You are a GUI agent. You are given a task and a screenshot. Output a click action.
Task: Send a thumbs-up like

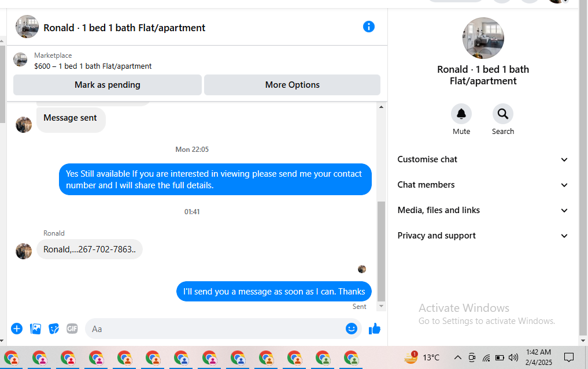click(x=374, y=329)
